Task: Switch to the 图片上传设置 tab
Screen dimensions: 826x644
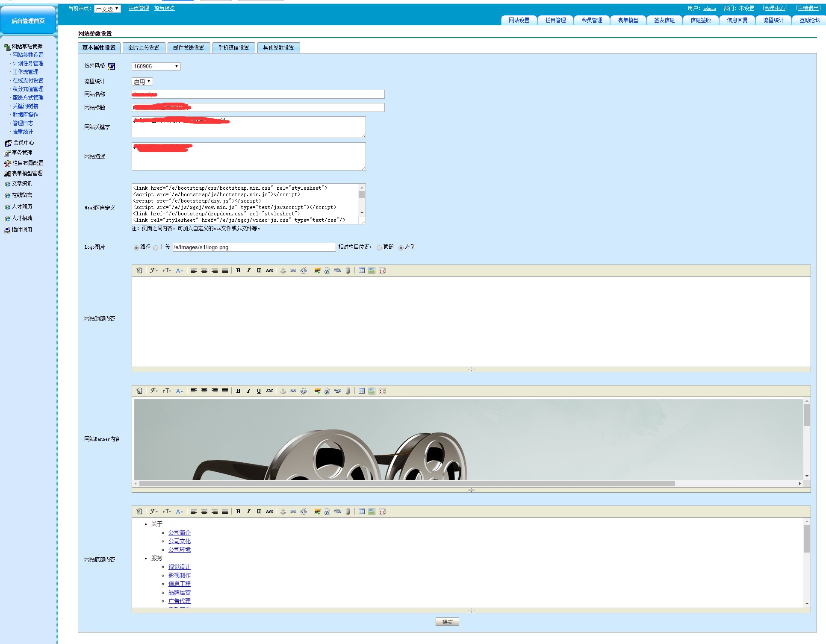Action: point(144,47)
